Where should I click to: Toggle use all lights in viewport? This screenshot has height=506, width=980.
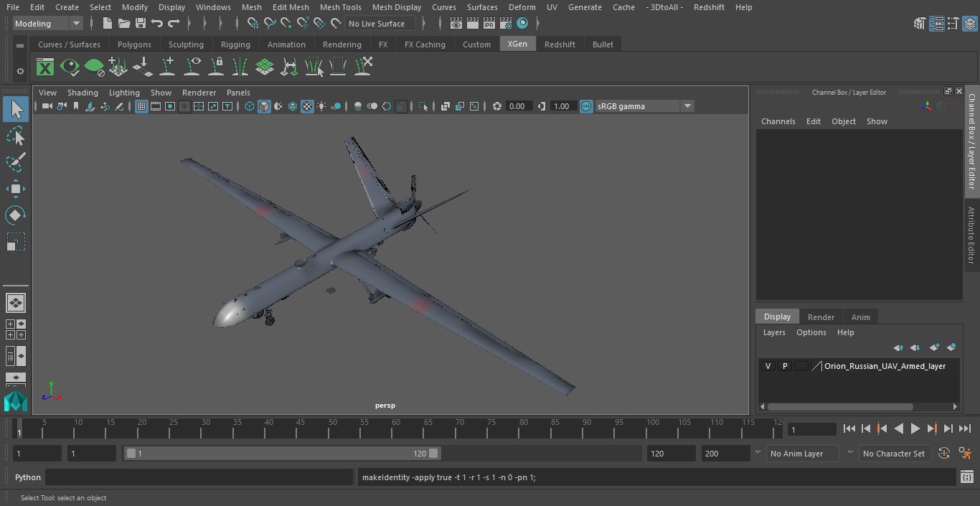321,106
